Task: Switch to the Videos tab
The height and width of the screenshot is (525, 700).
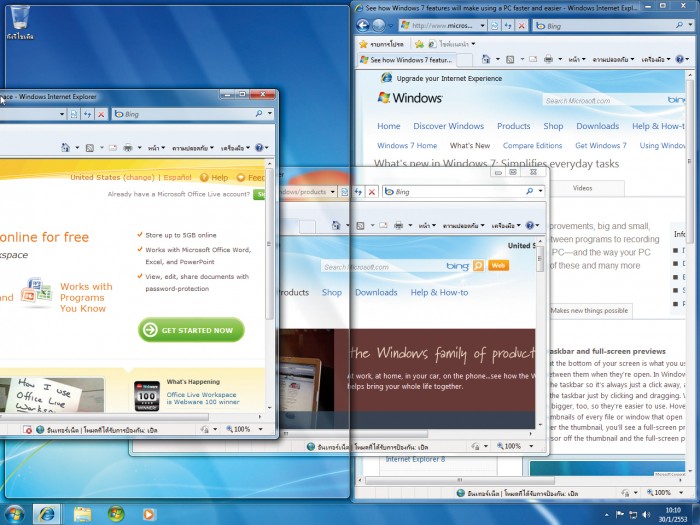Action: 582,188
